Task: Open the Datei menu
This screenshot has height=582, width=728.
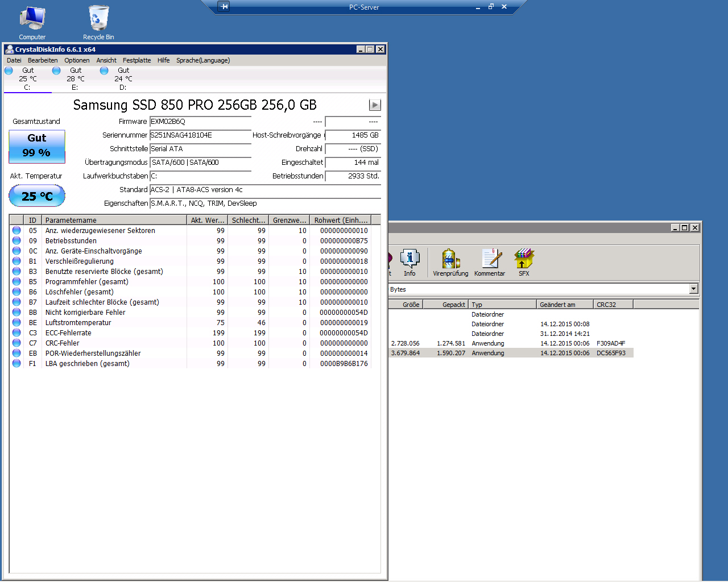Action: (x=14, y=60)
